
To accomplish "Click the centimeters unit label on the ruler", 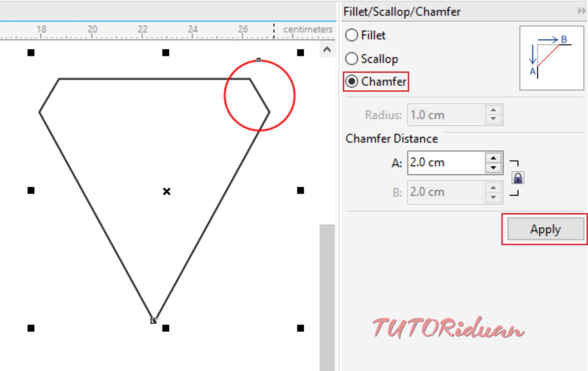I will pyautogui.click(x=308, y=29).
